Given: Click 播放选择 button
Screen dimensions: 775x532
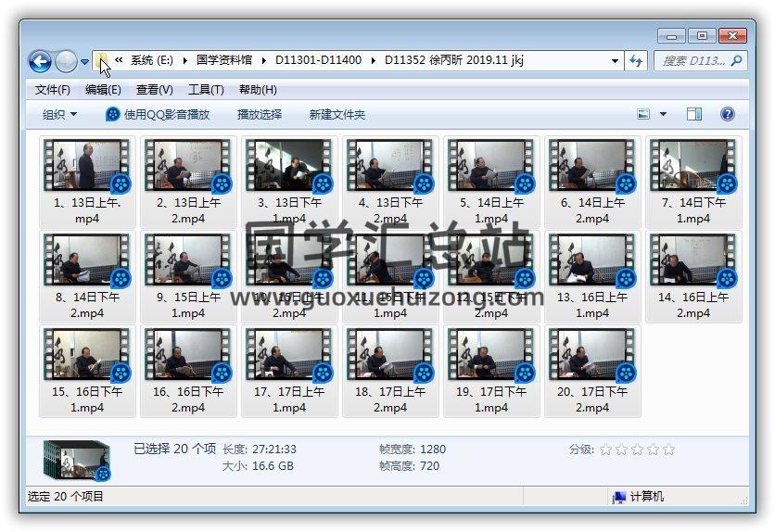Looking at the screenshot, I should click(260, 115).
